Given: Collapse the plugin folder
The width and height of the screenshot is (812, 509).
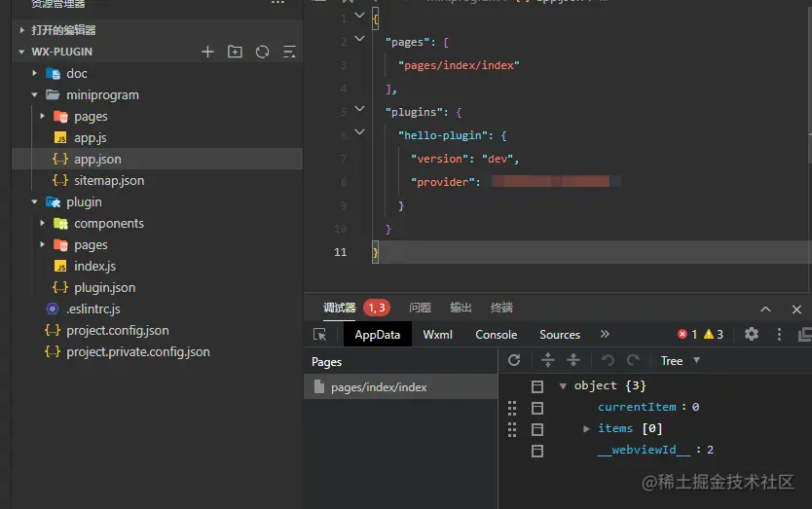Looking at the screenshot, I should pos(34,201).
